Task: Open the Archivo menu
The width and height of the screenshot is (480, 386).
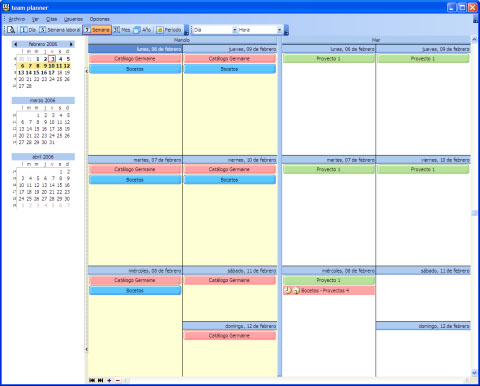Action: pyautogui.click(x=17, y=19)
